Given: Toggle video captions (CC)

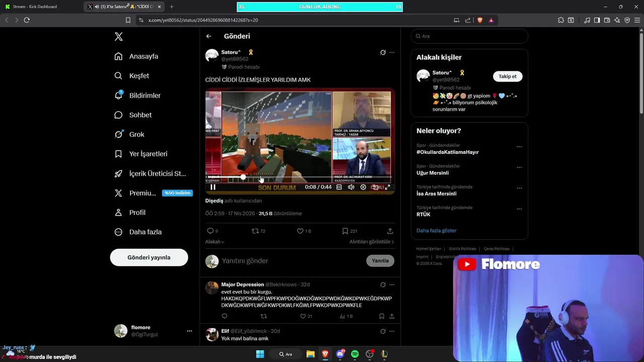Looking at the screenshot, I should 339,187.
